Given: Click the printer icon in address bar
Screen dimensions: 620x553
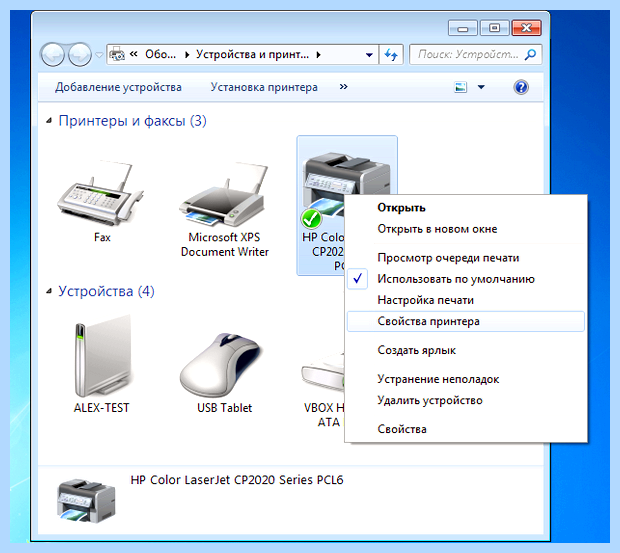Looking at the screenshot, I should coord(117,54).
